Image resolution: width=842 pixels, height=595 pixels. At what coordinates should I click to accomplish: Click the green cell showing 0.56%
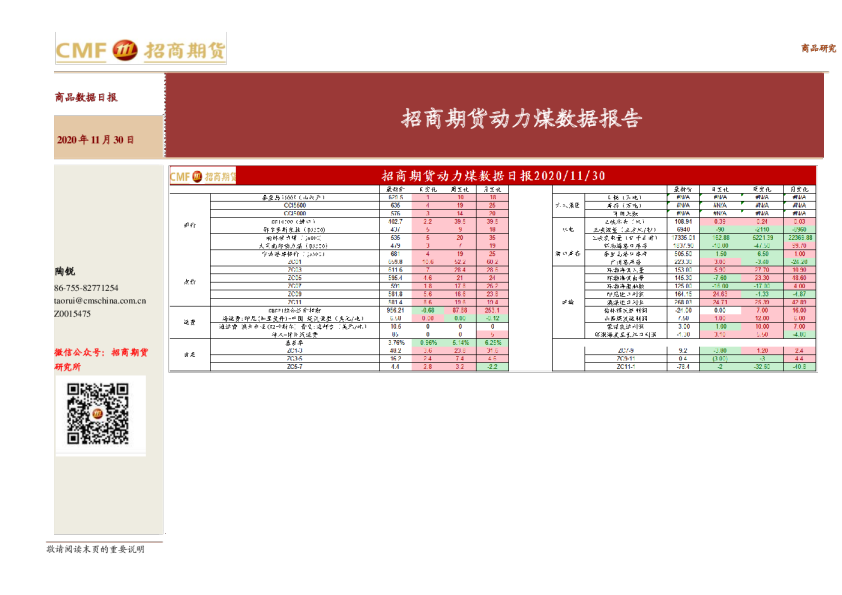pyautogui.click(x=428, y=342)
